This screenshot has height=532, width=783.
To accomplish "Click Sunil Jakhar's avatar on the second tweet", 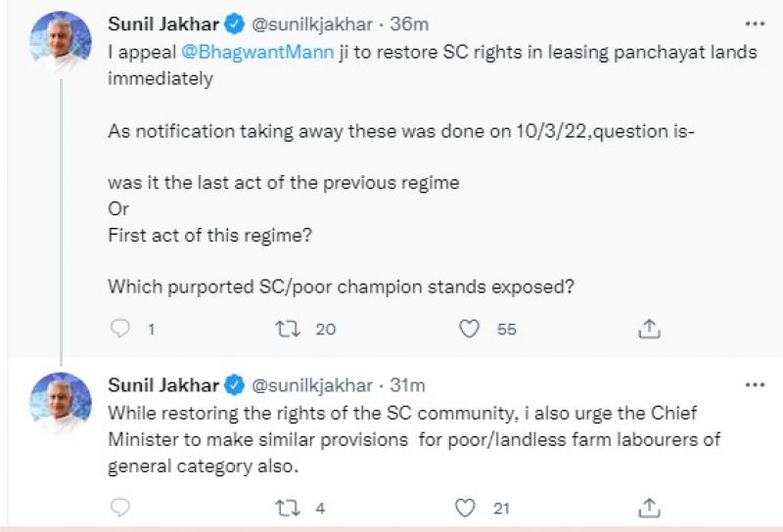I will (60, 404).
